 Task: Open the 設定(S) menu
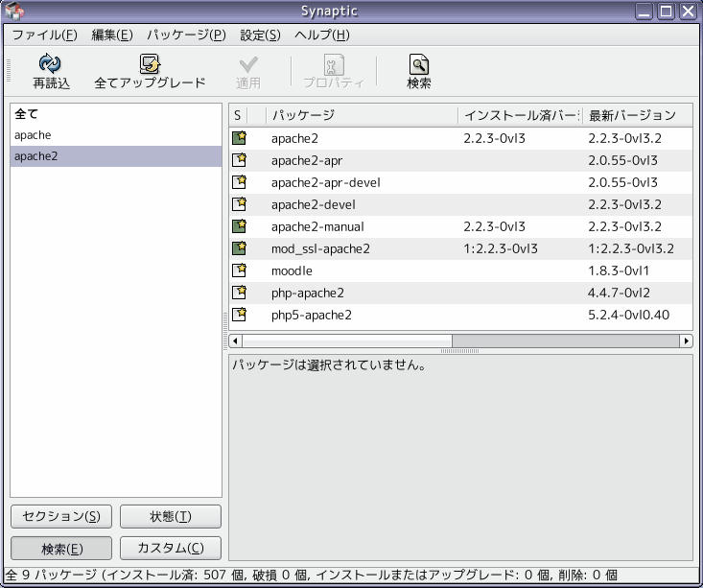[x=261, y=35]
